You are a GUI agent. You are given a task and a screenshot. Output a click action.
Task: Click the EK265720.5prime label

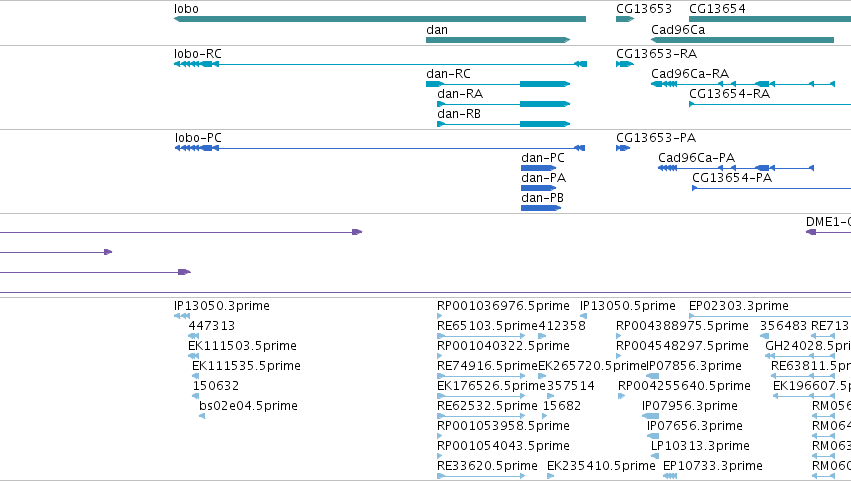pos(593,366)
